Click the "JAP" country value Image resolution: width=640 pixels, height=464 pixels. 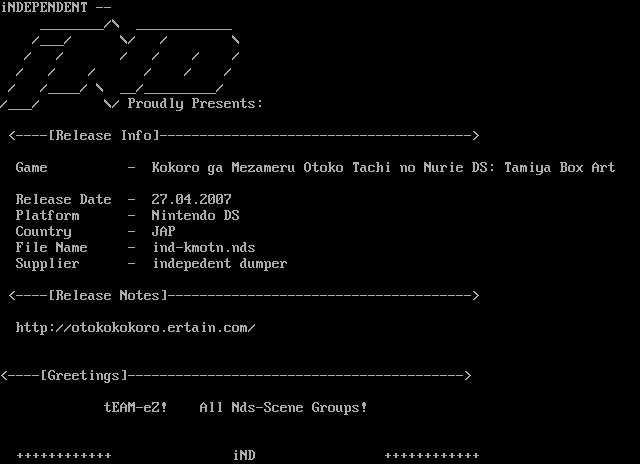164,231
